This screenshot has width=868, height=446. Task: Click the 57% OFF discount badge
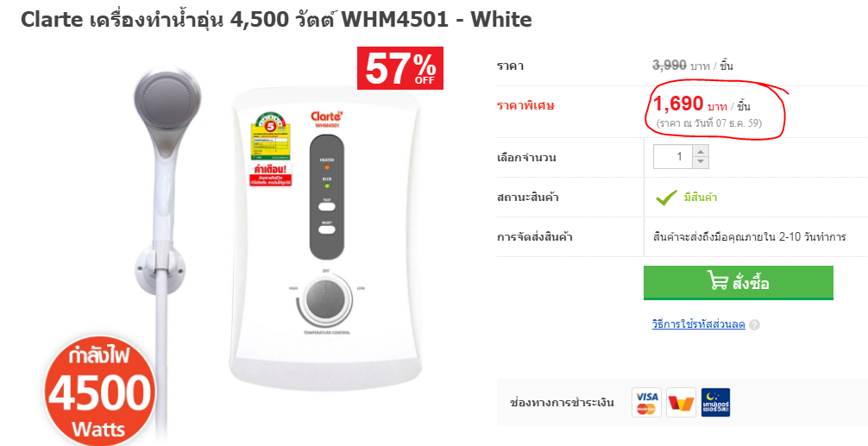(400, 68)
